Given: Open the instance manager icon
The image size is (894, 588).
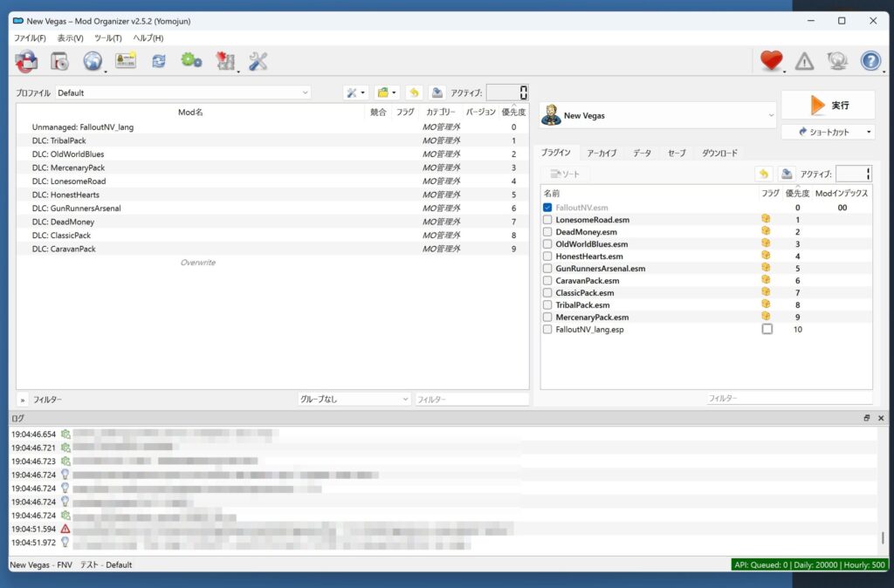Looking at the screenshot, I should point(26,60).
